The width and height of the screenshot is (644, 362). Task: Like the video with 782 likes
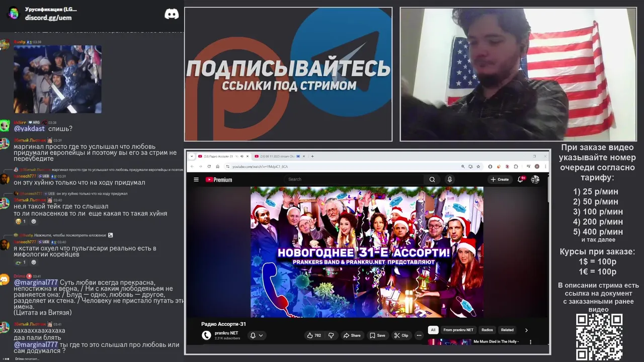coord(314,335)
